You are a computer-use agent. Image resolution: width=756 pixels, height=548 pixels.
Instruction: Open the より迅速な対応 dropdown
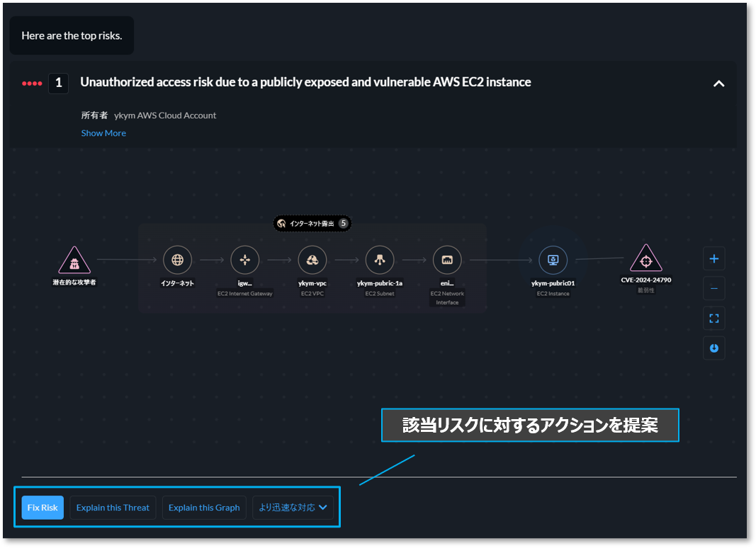(293, 508)
